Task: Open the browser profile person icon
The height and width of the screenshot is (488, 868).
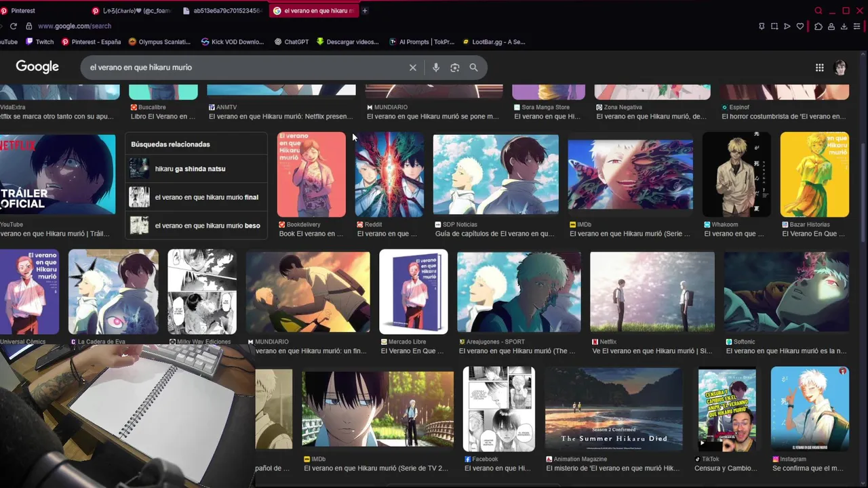Action: click(x=831, y=26)
